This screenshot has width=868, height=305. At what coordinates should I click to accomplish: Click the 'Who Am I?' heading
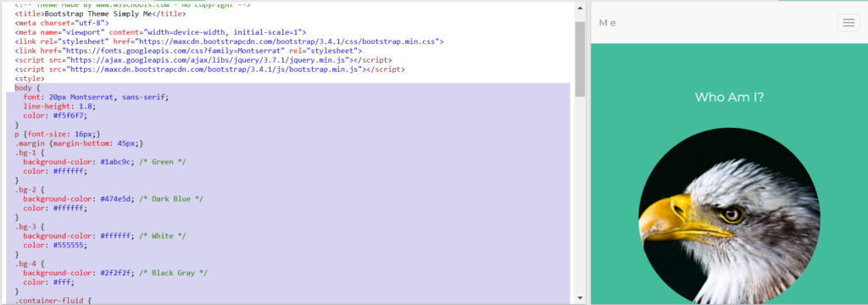click(x=729, y=97)
